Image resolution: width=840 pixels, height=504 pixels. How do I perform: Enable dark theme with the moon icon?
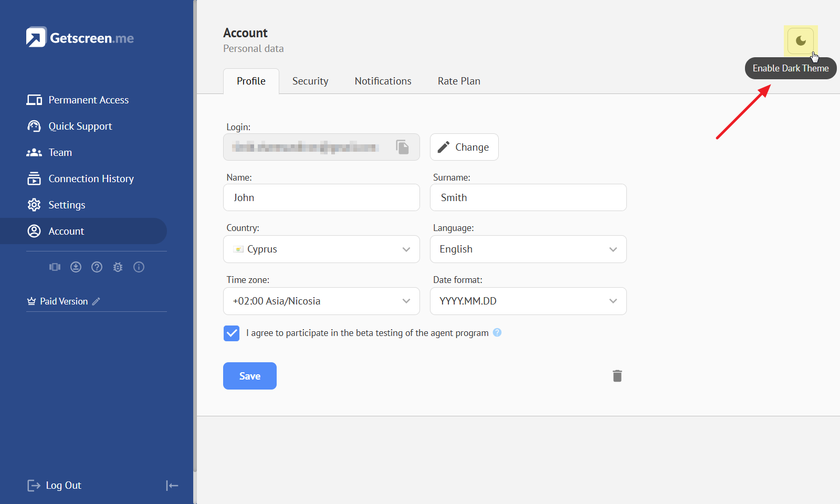(801, 41)
